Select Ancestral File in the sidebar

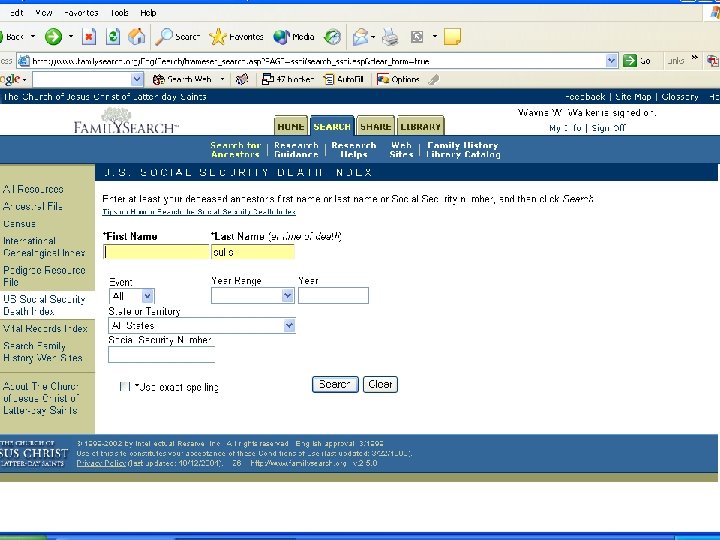pos(33,207)
